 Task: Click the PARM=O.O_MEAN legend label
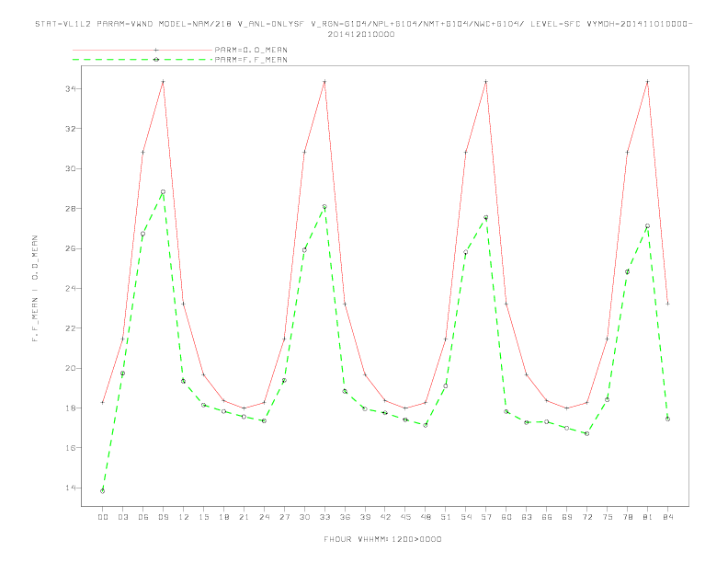pos(251,50)
